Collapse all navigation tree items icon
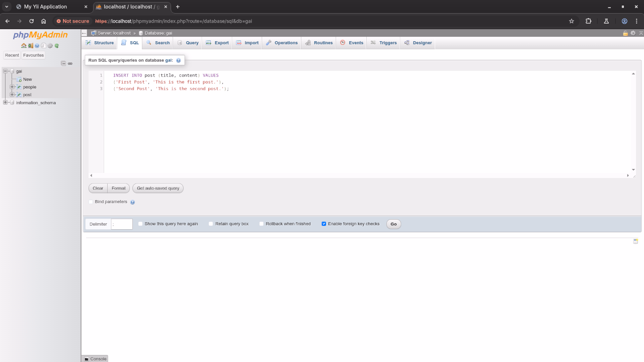Viewport: 644px width, 362px height. point(63,63)
